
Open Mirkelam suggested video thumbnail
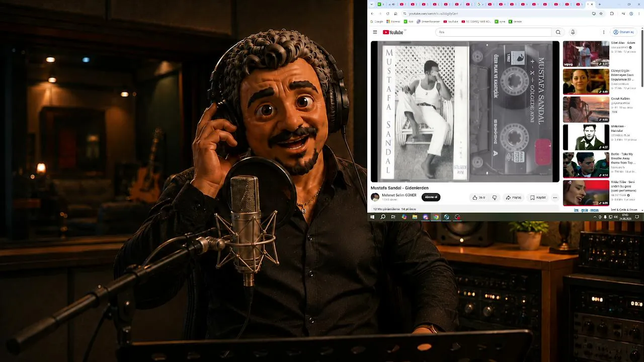[586, 137]
